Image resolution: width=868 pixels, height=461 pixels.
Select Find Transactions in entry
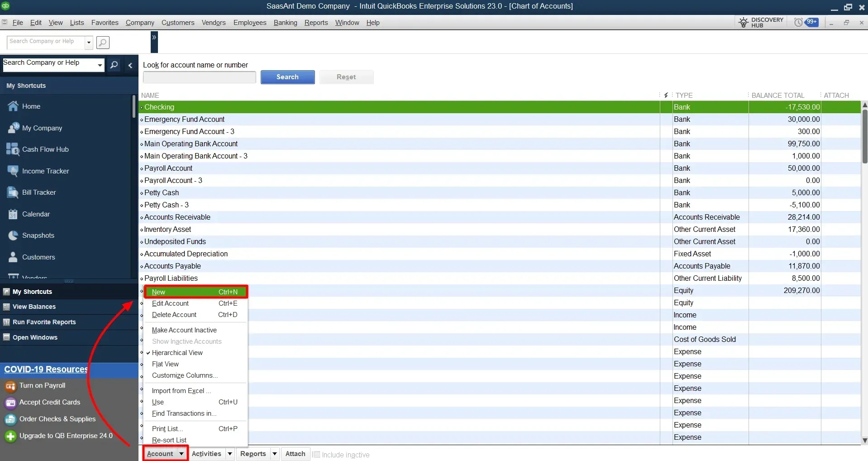(x=196, y=413)
